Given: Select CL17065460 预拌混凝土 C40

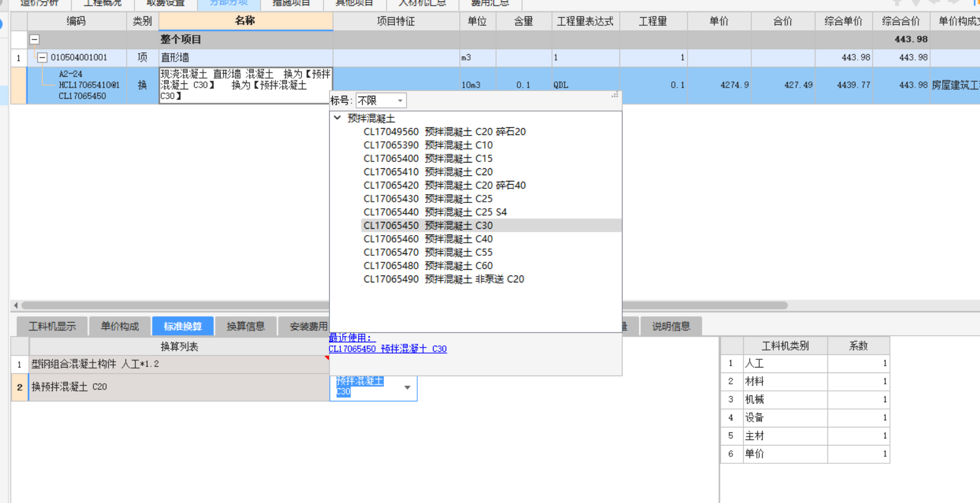Looking at the screenshot, I should click(428, 239).
